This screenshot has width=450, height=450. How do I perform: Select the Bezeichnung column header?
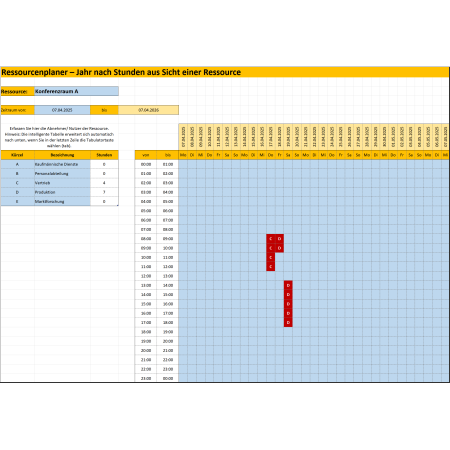[x=62, y=155]
